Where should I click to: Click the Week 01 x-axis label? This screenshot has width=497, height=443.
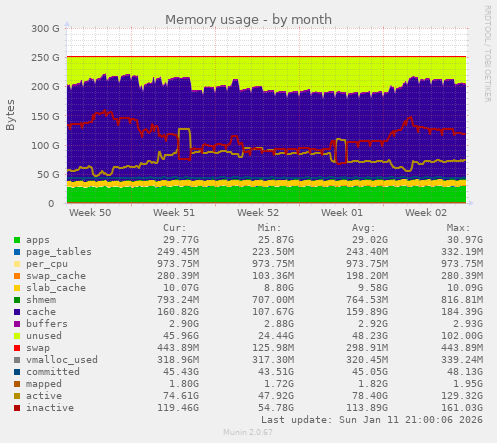coord(342,213)
